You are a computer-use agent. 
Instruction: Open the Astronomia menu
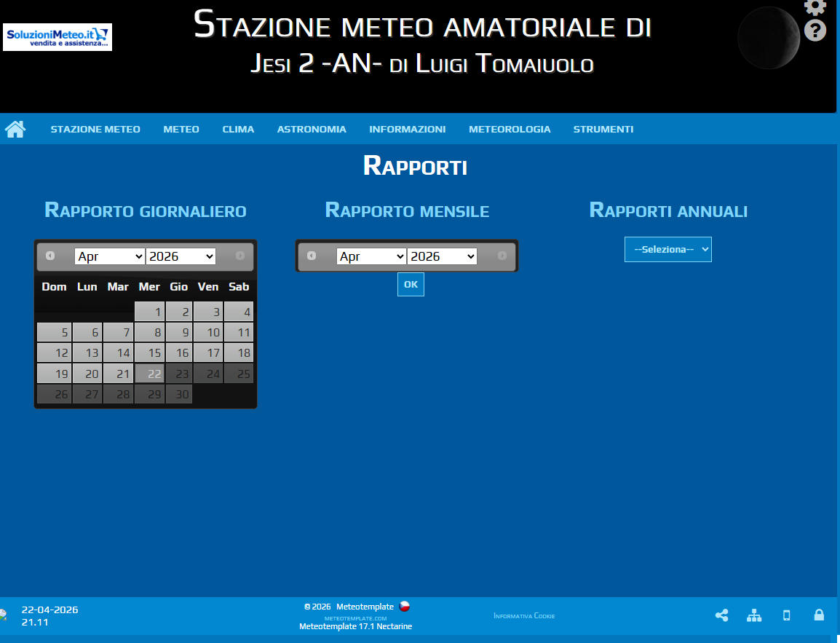pos(312,130)
